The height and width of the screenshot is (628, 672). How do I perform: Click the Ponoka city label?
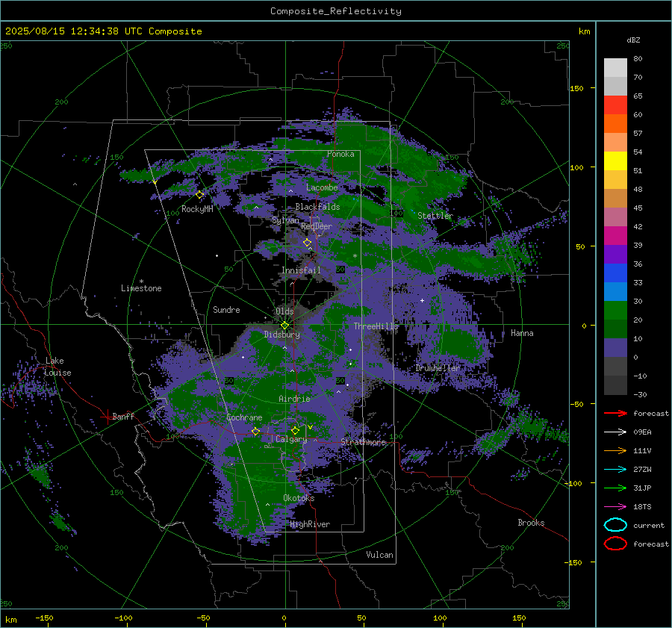pos(340,154)
